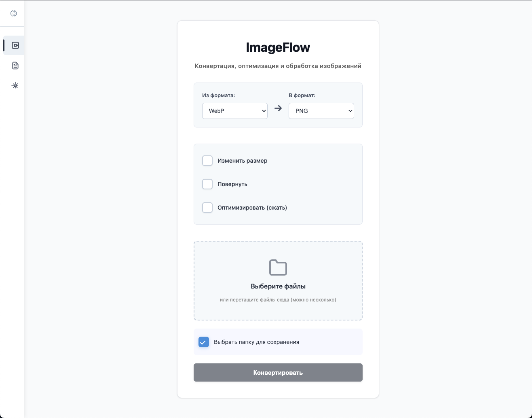This screenshot has height=418, width=532.
Task: Open the ImageFlow app logo icon
Action: pos(13,13)
